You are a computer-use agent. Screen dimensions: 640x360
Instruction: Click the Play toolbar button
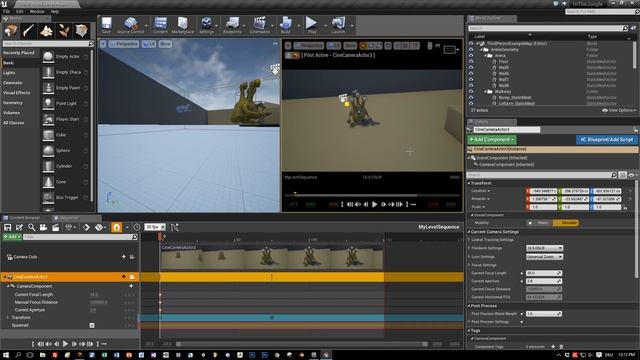(x=311, y=25)
